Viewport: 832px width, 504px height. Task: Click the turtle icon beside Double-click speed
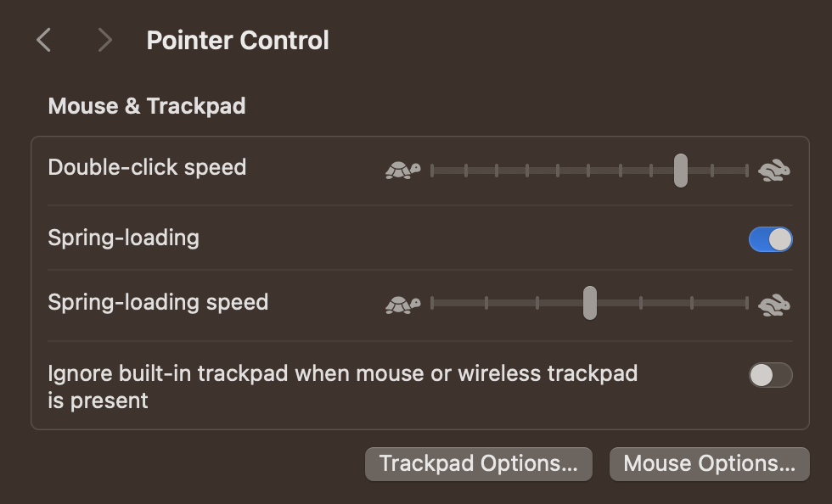tap(402, 171)
